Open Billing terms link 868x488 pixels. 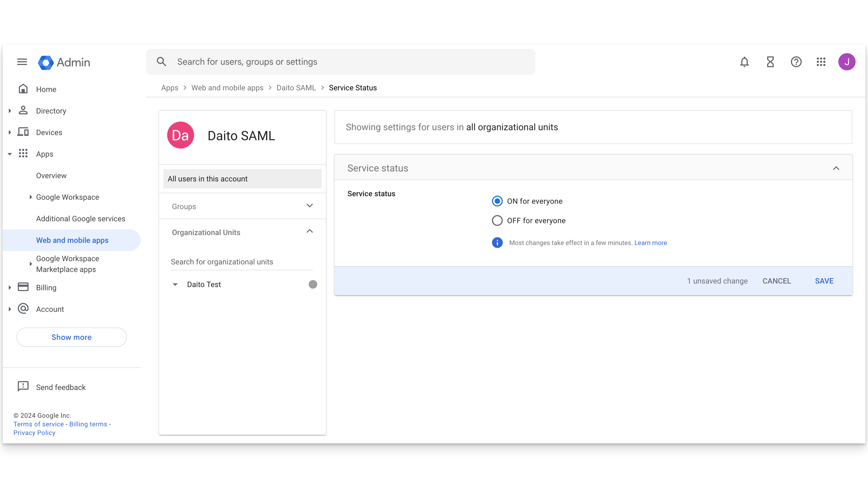tap(88, 424)
